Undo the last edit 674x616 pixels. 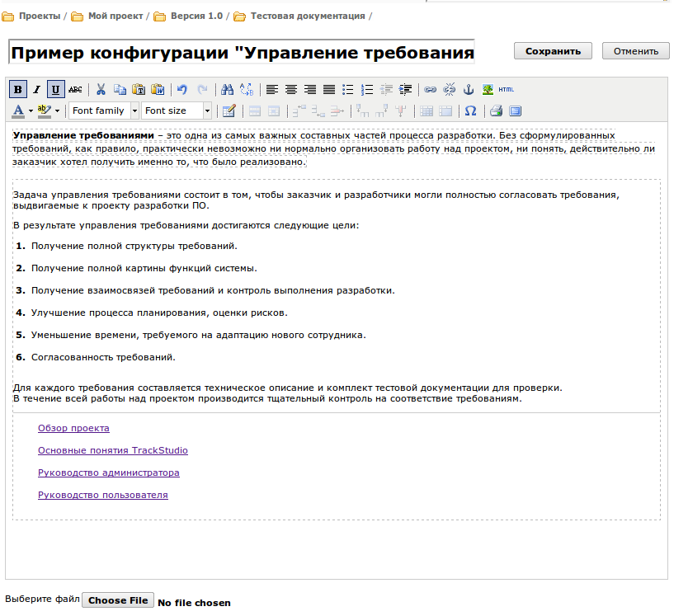click(x=182, y=89)
